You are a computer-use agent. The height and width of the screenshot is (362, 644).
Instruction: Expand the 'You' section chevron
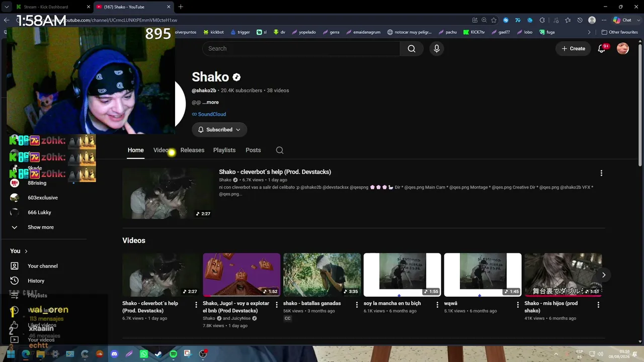26,251
